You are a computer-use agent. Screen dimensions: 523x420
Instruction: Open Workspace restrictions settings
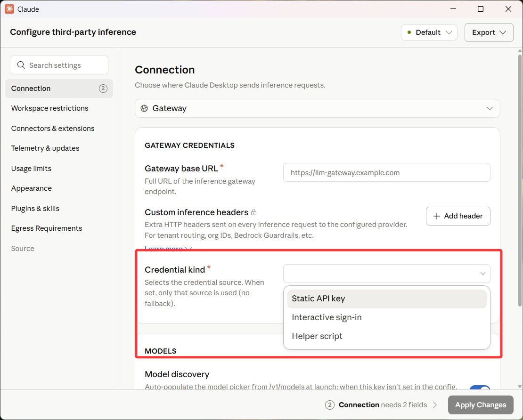coord(59,108)
